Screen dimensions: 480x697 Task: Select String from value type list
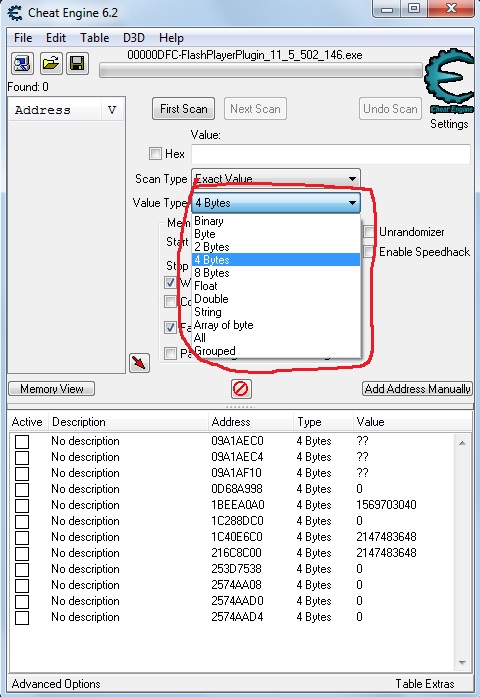coord(276,312)
